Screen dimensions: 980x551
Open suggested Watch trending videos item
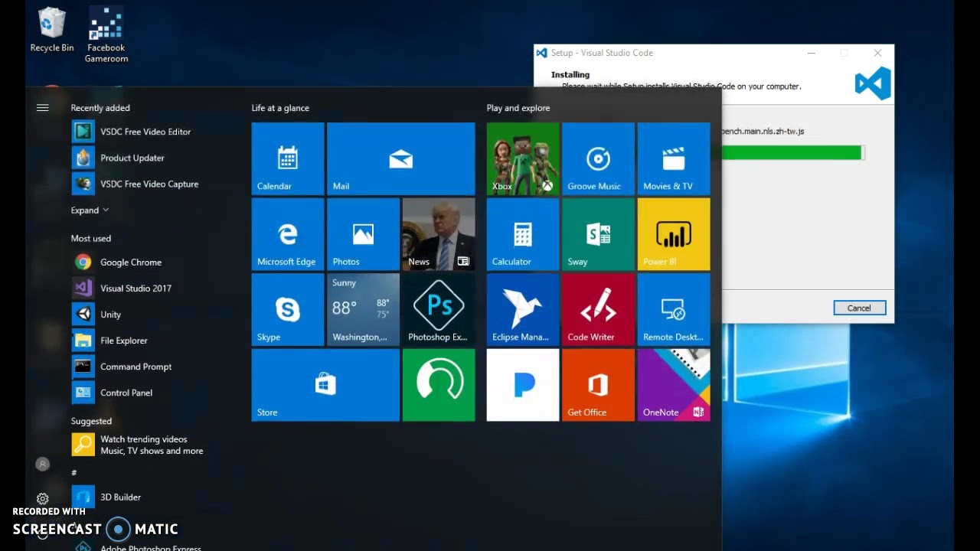(x=138, y=445)
